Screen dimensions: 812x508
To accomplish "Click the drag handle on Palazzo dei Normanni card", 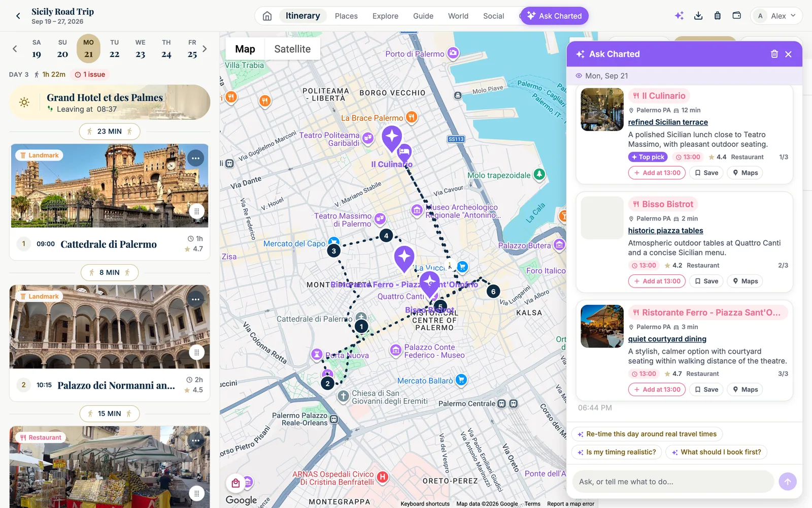I will tap(196, 353).
